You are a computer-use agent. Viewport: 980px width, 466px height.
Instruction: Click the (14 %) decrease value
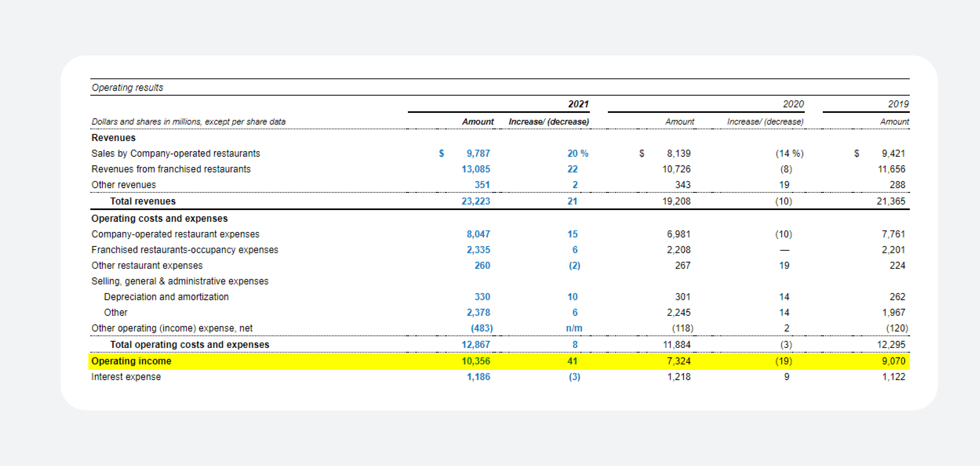[790, 153]
